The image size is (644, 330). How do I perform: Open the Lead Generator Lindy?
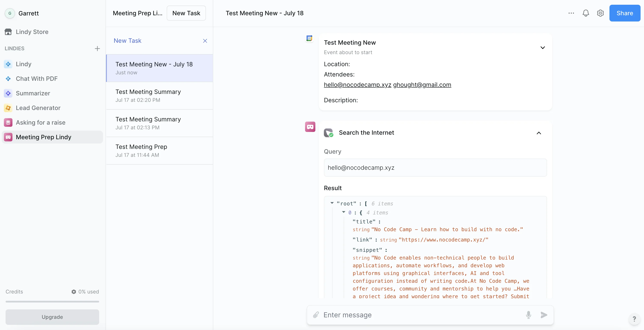pyautogui.click(x=38, y=108)
